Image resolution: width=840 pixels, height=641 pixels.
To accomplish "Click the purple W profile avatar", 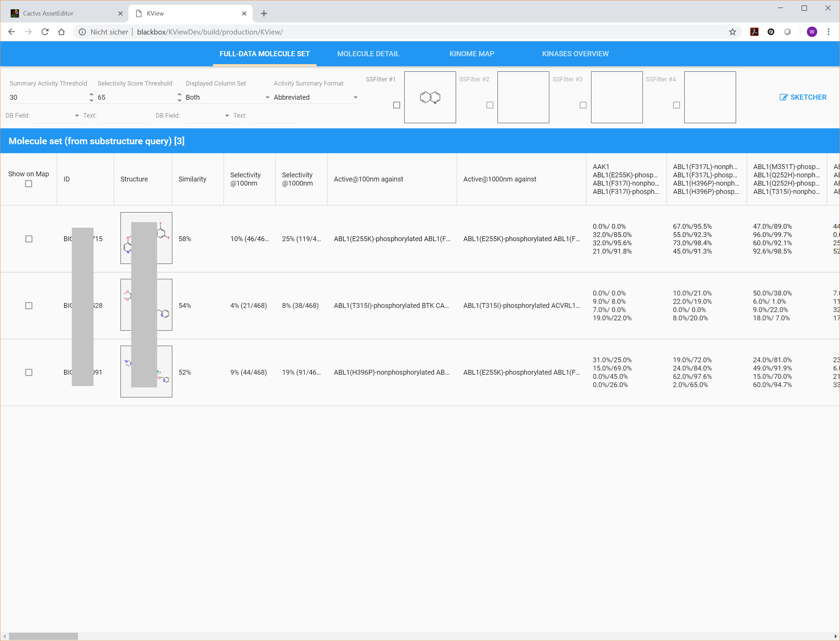I will pyautogui.click(x=812, y=32).
